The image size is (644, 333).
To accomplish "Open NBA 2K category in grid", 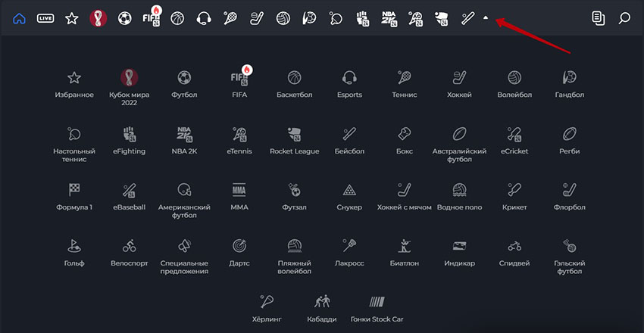I will (184, 141).
